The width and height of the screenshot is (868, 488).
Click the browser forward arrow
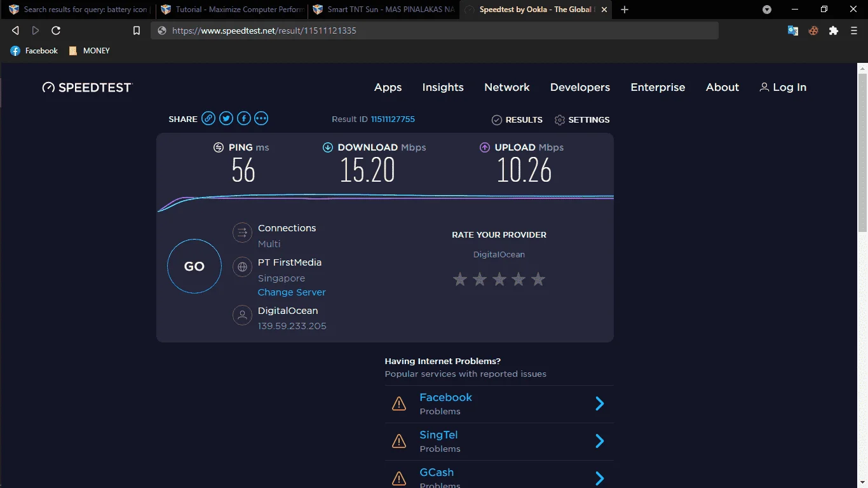tap(36, 30)
